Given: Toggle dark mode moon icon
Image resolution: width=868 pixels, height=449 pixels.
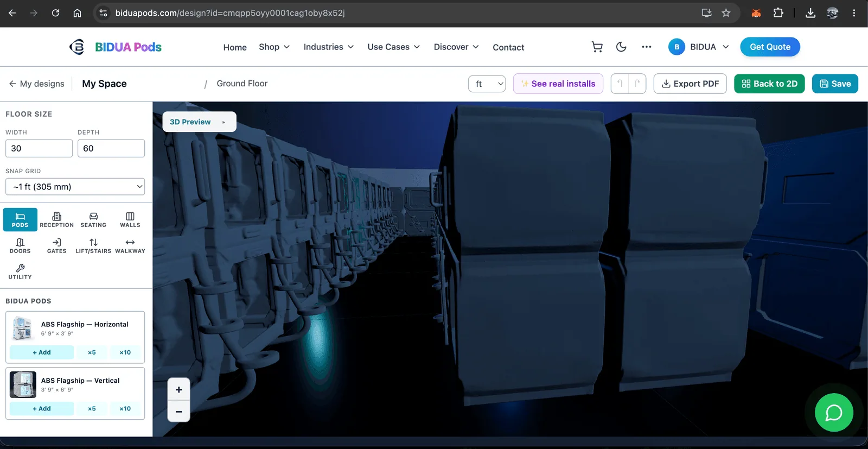Looking at the screenshot, I should click(622, 47).
